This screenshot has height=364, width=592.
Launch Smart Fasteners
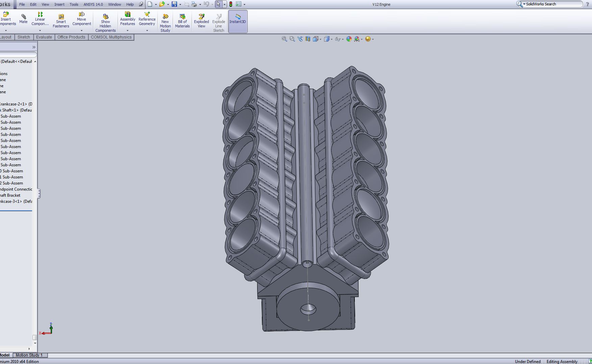(61, 21)
